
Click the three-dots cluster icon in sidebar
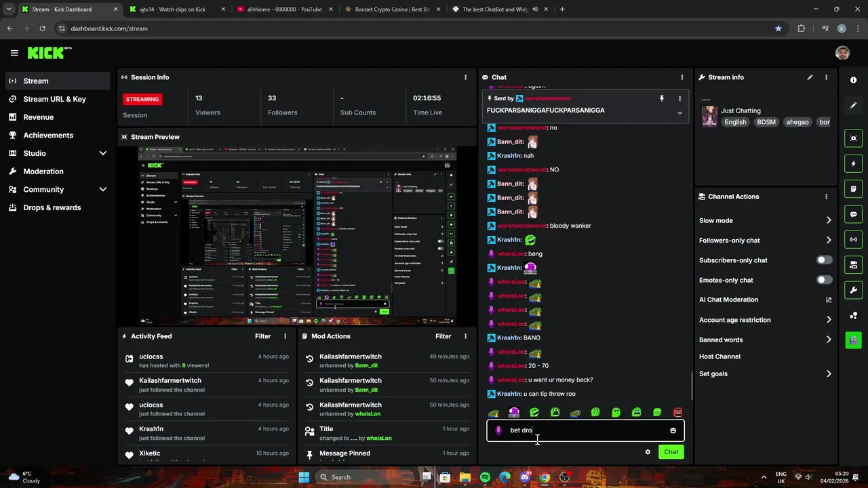coord(853,315)
